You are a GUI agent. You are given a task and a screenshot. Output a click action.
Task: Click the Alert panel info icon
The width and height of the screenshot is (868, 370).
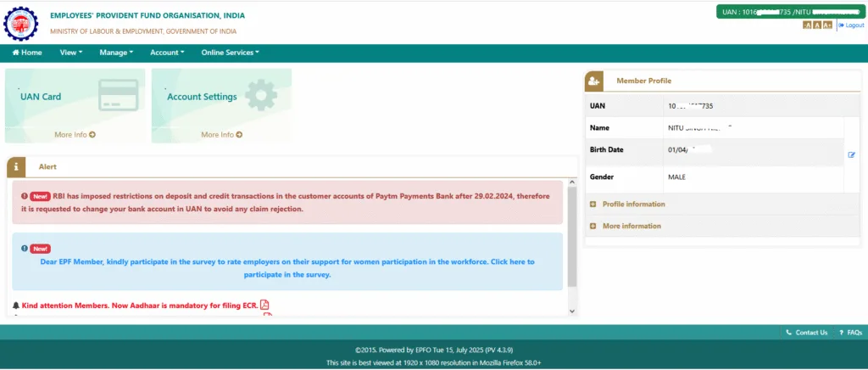click(x=16, y=166)
